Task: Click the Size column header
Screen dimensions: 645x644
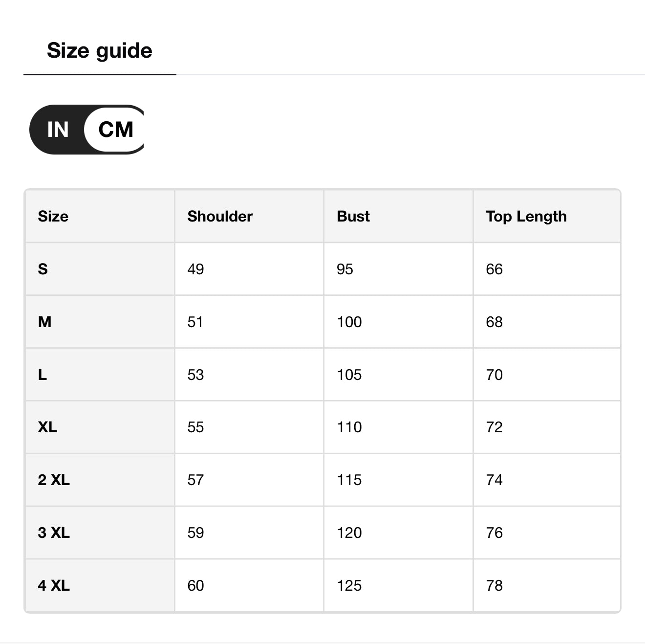Action: click(x=53, y=216)
